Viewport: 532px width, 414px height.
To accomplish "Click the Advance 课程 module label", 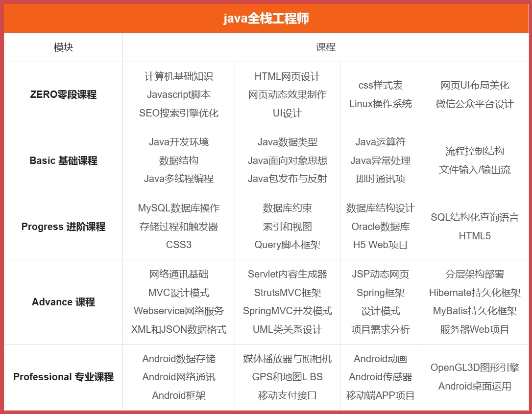I will tap(63, 302).
